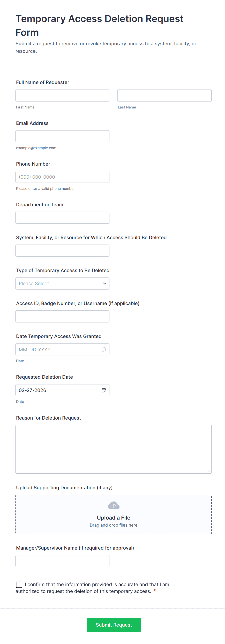Open calendar picker for Requested Deletion Date
Image resolution: width=225 pixels, height=644 pixels.
coord(104,390)
